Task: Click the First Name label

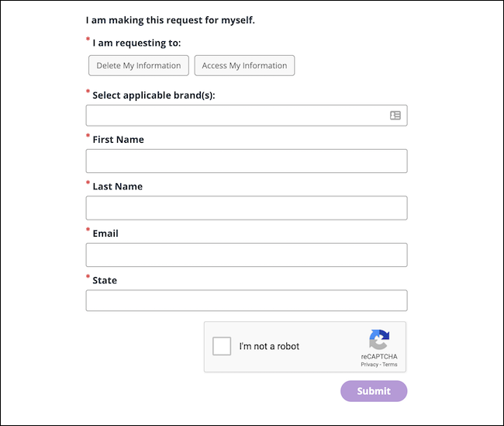Action: coord(118,140)
